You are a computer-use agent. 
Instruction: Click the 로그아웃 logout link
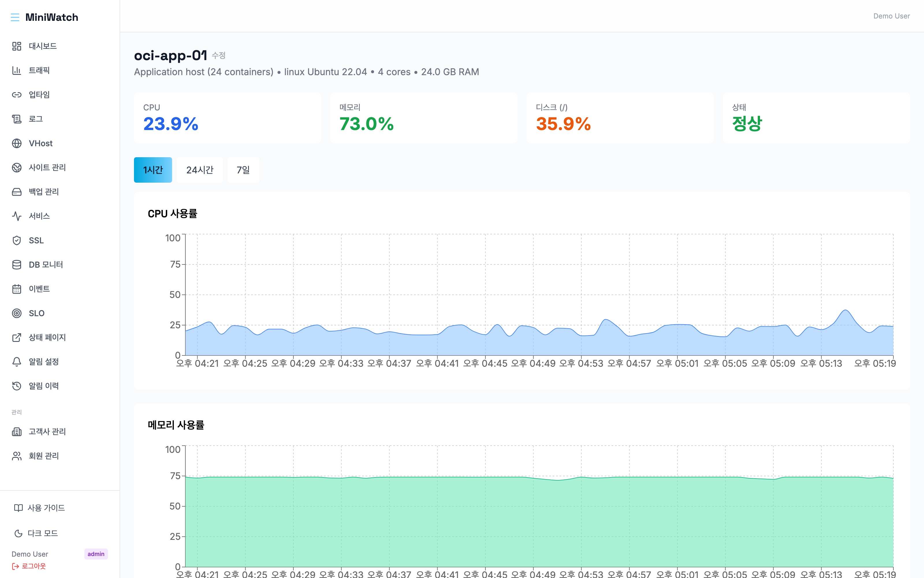point(29,566)
